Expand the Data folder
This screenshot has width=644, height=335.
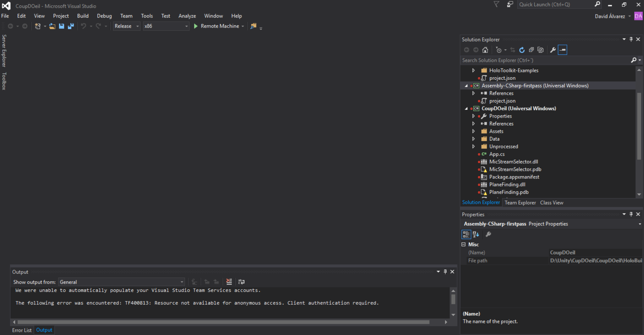pos(473,139)
